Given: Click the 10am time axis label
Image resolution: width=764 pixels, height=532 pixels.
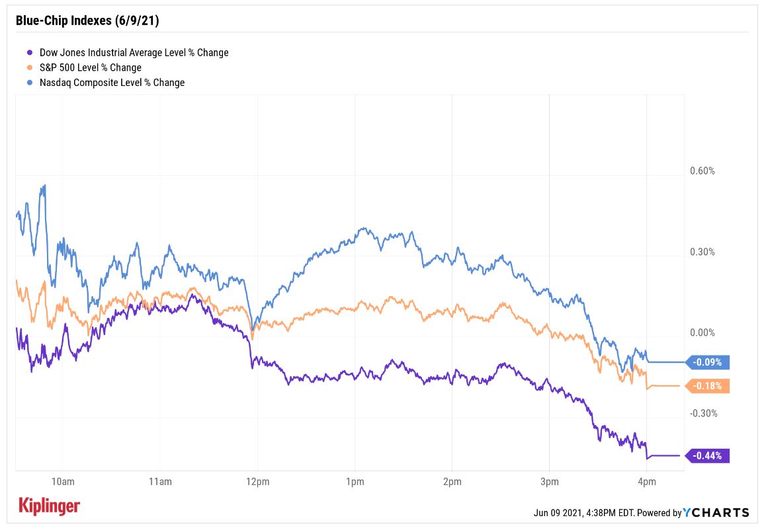Looking at the screenshot, I should pos(62,481).
